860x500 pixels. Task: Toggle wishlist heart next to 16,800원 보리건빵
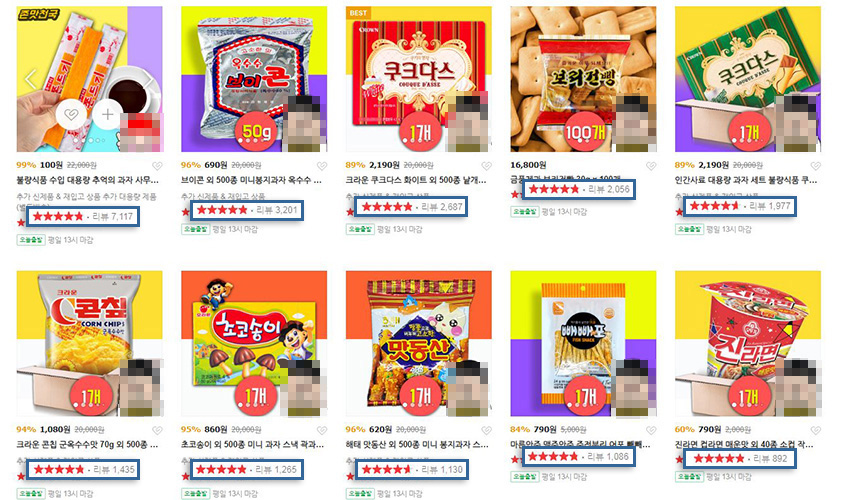click(x=651, y=166)
